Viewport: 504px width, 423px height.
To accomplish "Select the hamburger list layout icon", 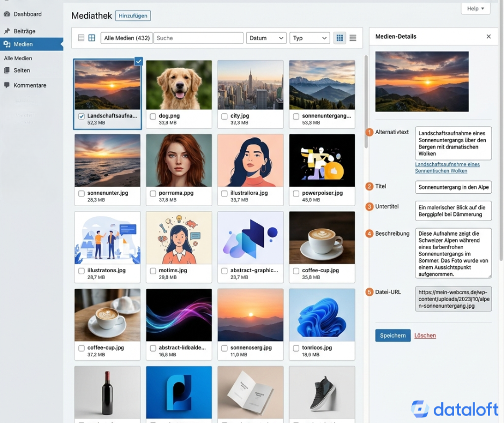I will 353,38.
